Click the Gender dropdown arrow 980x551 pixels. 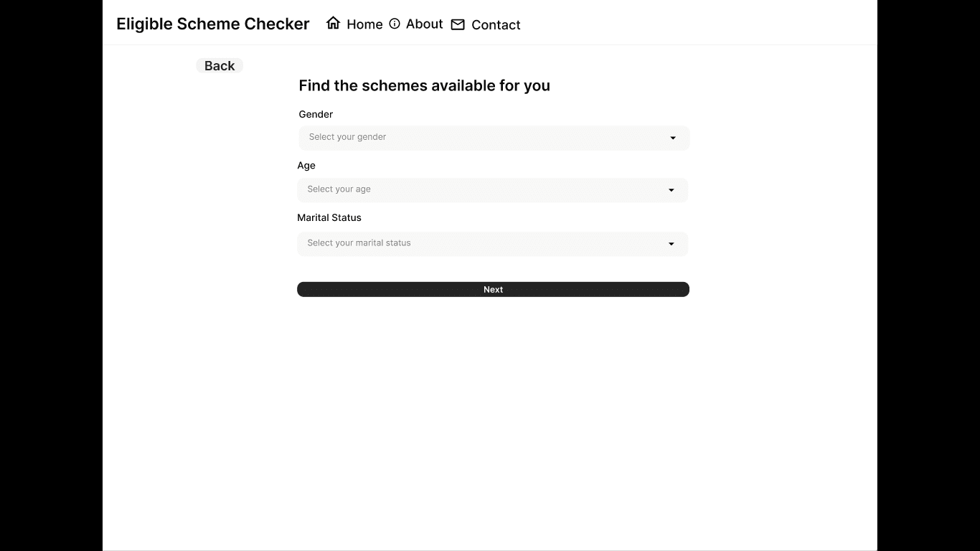[673, 138]
